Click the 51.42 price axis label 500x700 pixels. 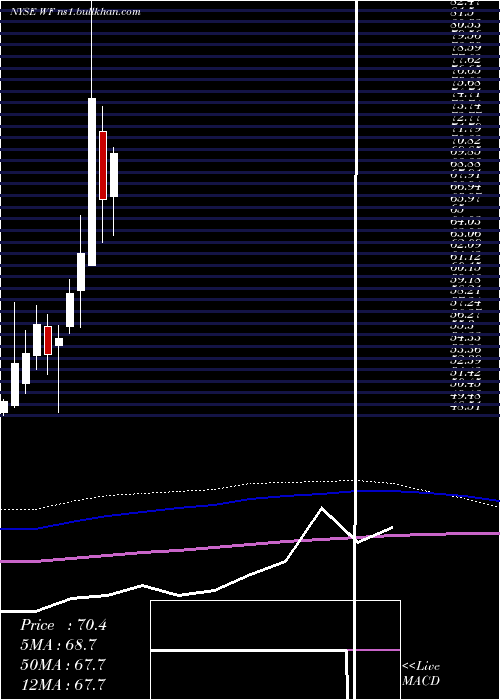465,372
